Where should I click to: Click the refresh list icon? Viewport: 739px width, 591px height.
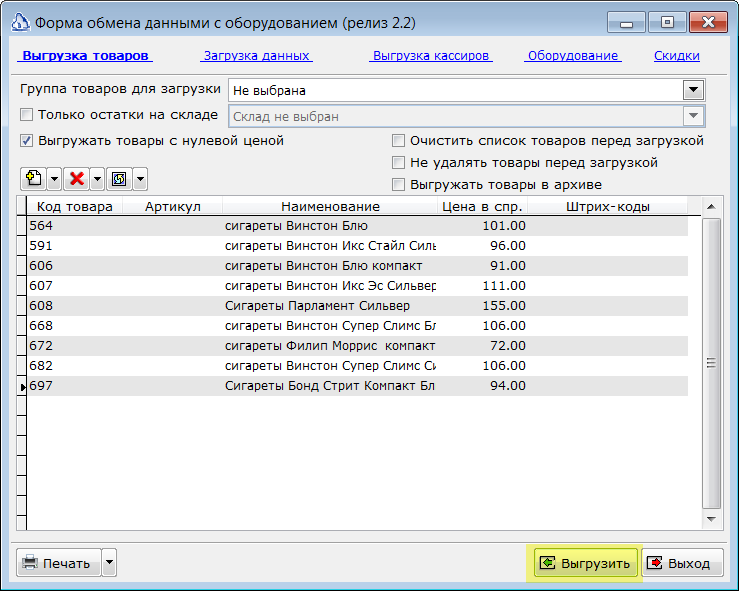[x=119, y=179]
